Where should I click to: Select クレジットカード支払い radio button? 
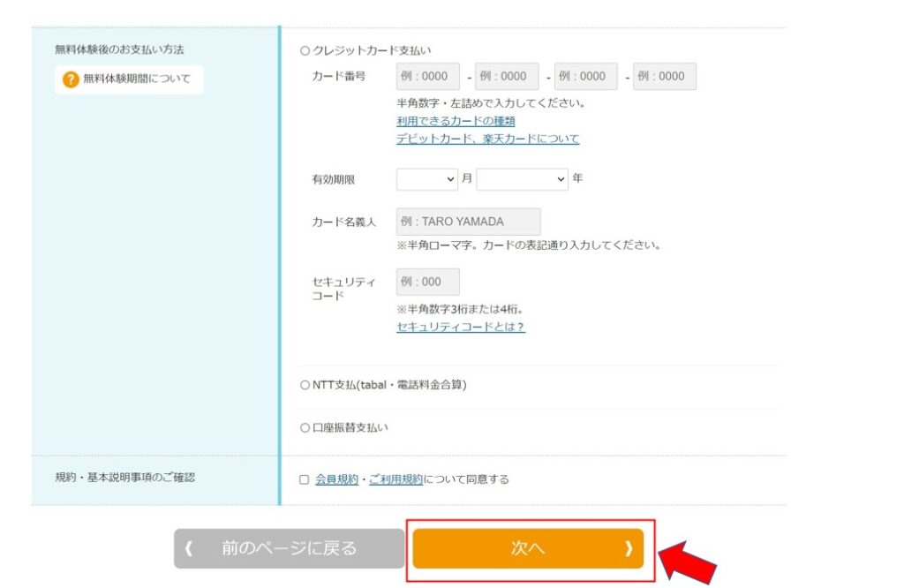tap(305, 51)
